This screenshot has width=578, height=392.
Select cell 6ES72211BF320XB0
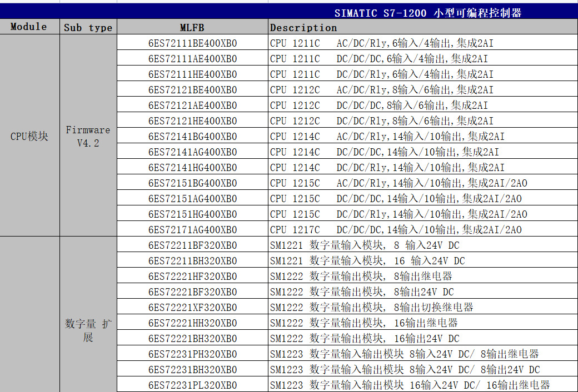click(x=192, y=245)
